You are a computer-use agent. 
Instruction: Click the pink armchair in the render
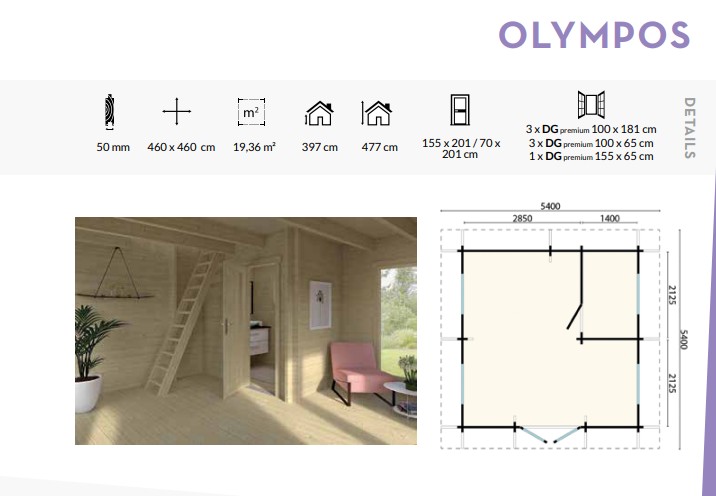click(x=363, y=373)
